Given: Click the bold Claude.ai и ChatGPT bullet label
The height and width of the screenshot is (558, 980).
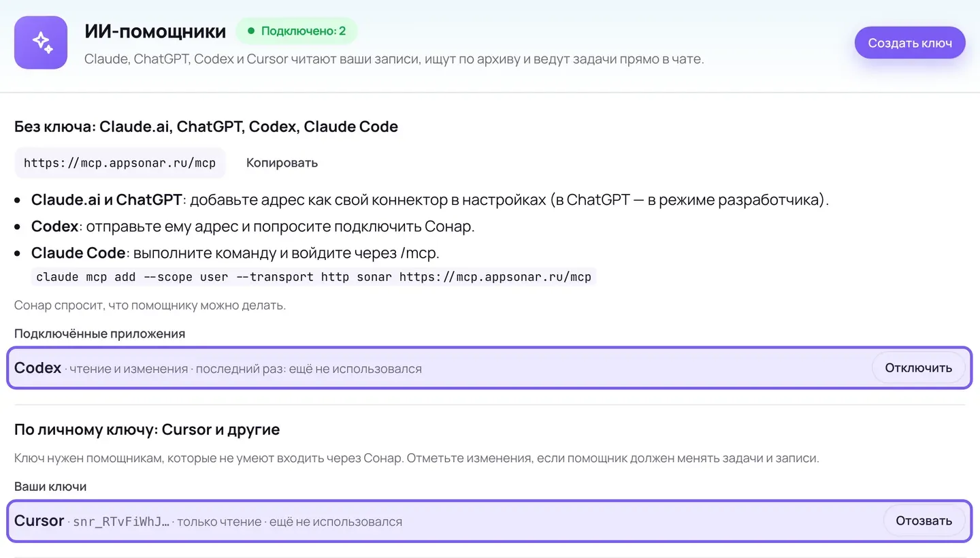Looking at the screenshot, I should click(107, 200).
